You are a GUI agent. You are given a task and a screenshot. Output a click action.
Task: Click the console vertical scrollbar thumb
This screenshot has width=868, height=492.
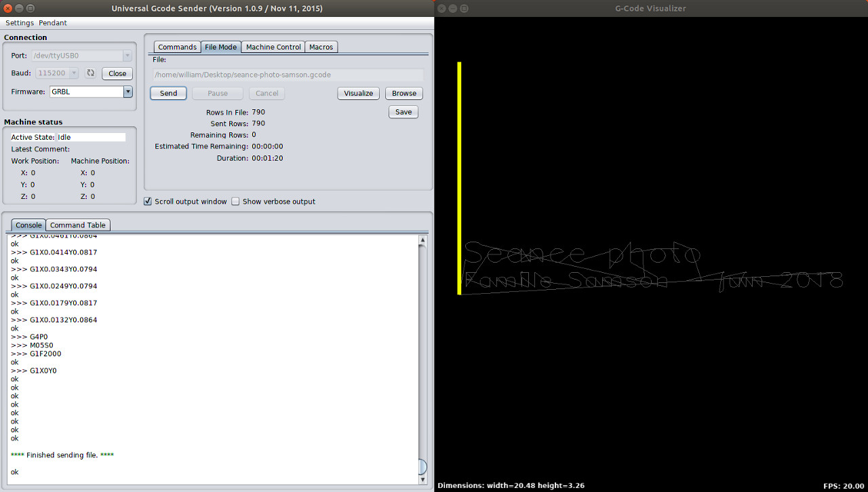pyautogui.click(x=423, y=467)
